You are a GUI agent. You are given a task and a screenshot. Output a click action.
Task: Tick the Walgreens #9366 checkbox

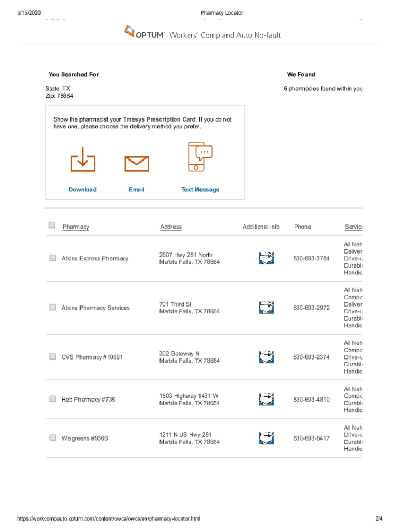[53, 438]
